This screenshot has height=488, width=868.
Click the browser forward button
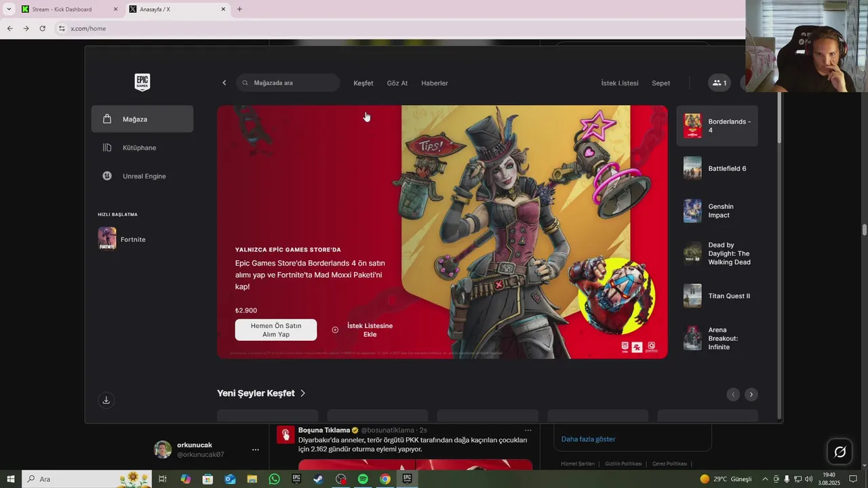click(26, 28)
